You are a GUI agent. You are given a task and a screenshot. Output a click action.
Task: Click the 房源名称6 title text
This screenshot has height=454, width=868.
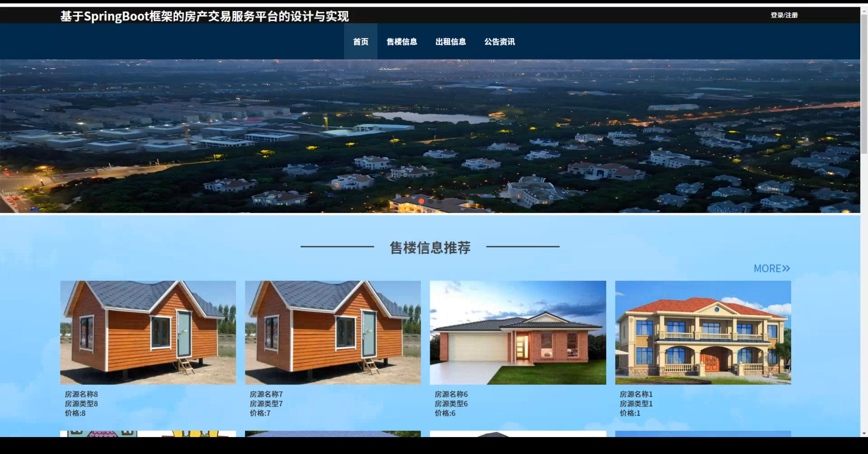[451, 394]
